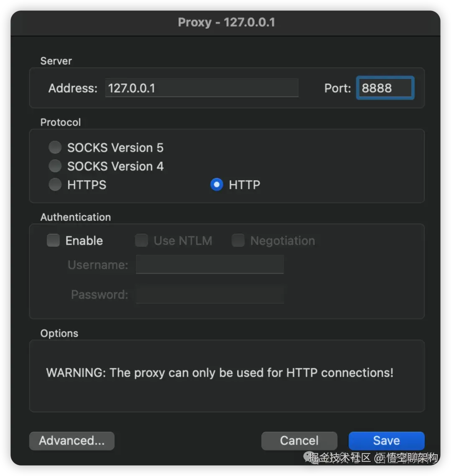Screen dimensions: 451x476
Task: Cancel the proxy dialog
Action: click(x=299, y=441)
